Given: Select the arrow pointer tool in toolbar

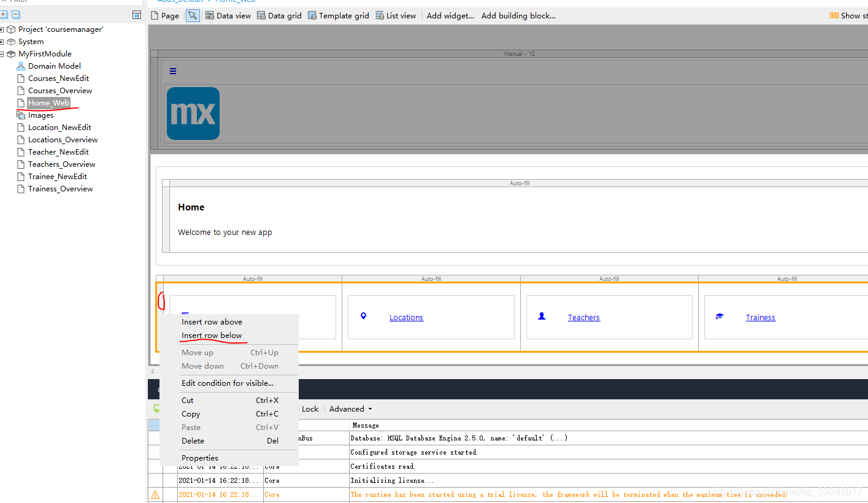Looking at the screenshot, I should 193,16.
